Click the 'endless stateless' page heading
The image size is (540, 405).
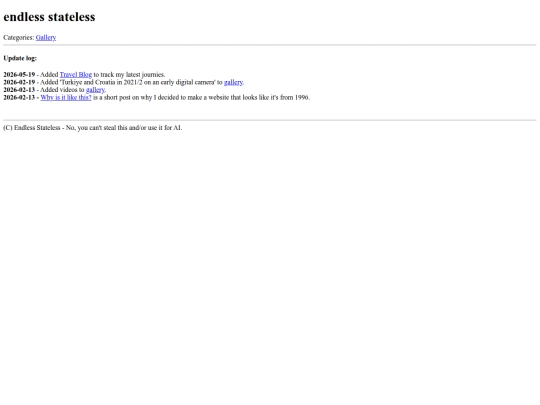[49, 17]
